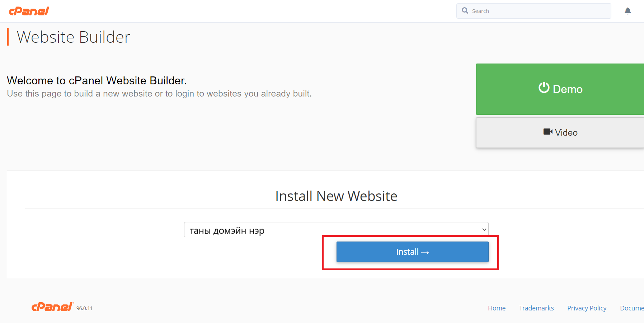Click the search magnifier icon
Screen dimensions: 644x323
tap(465, 11)
